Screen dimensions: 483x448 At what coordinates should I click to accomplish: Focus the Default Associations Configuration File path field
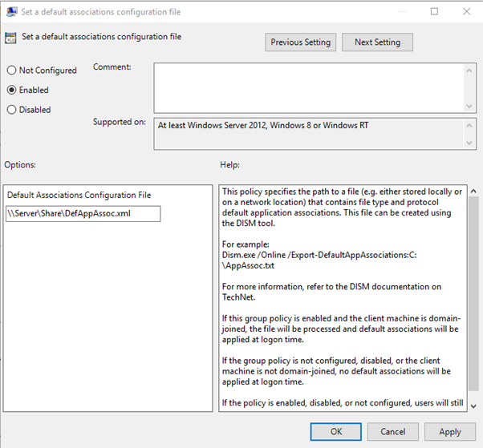coord(83,214)
